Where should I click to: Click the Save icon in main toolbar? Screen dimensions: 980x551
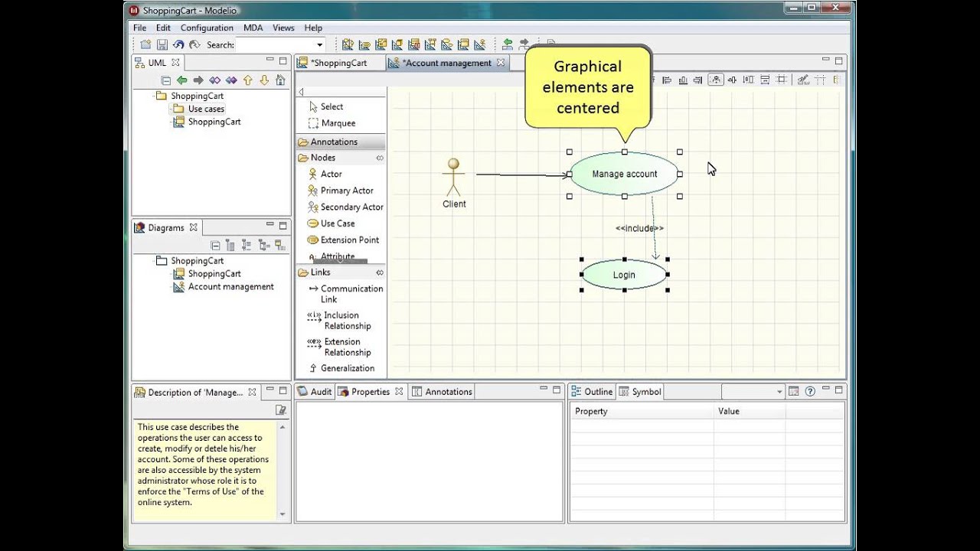162,45
